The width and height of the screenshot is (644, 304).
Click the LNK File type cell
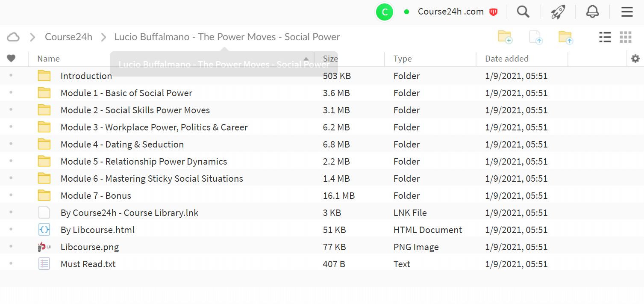[x=410, y=213]
